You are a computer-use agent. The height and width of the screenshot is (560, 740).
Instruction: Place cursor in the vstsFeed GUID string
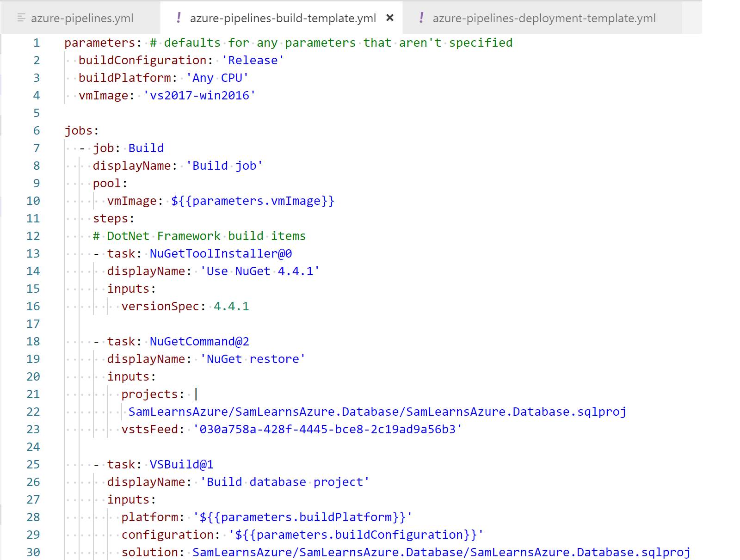[x=327, y=430]
